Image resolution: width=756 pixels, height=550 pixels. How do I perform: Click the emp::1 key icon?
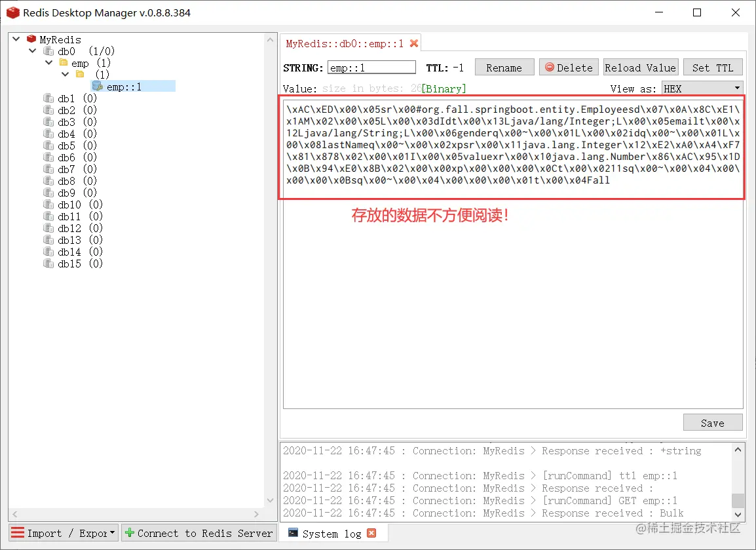pos(97,87)
